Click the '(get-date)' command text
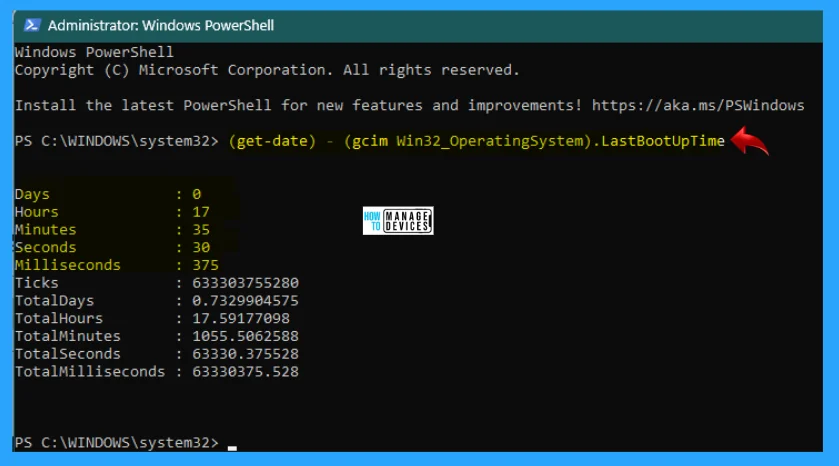The image size is (839, 466). coord(272,141)
